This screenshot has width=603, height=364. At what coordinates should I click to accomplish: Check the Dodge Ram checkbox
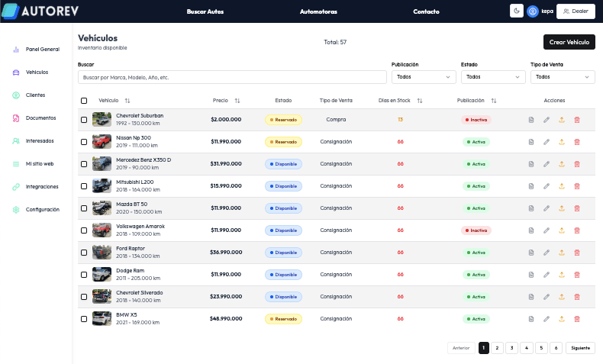click(x=84, y=275)
